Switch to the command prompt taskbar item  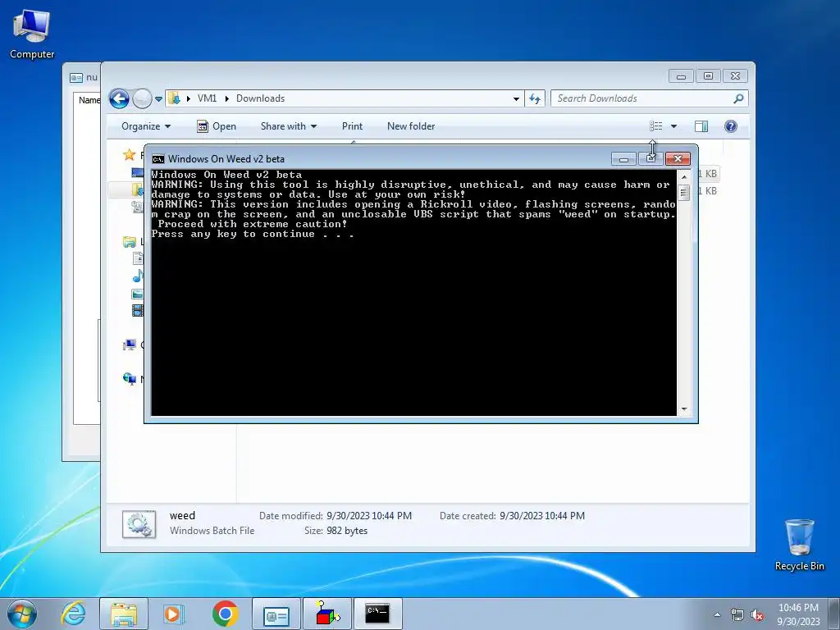pyautogui.click(x=377, y=614)
